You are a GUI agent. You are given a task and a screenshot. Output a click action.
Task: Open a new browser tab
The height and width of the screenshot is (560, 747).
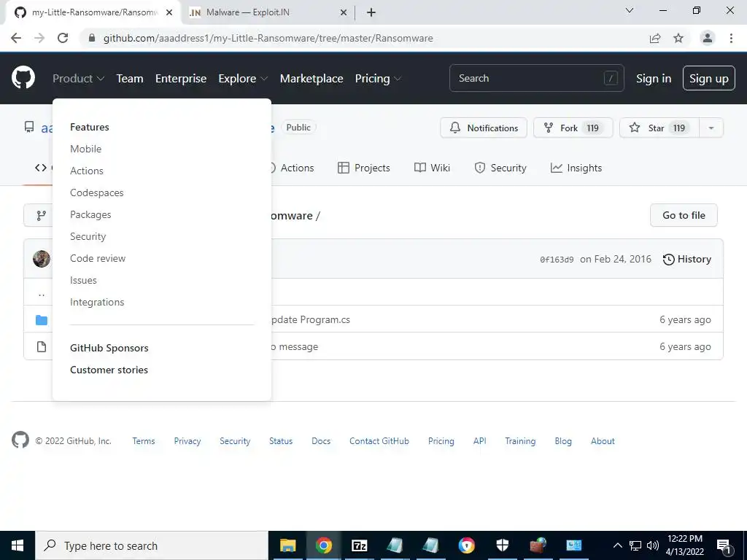point(371,12)
